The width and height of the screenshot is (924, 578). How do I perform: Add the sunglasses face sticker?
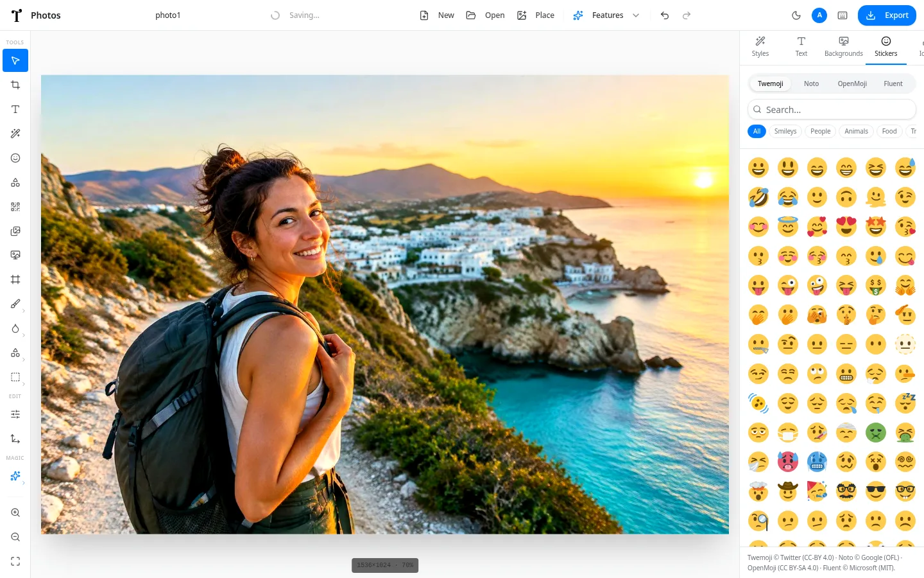[876, 491]
